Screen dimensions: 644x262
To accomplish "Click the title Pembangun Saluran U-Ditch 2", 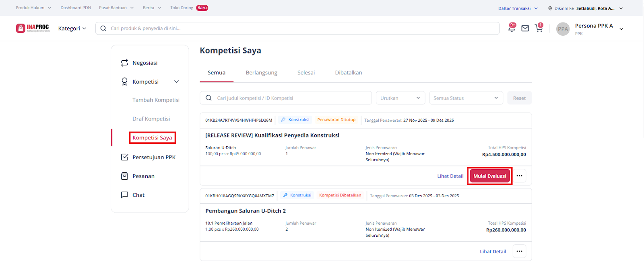I will 246,211.
